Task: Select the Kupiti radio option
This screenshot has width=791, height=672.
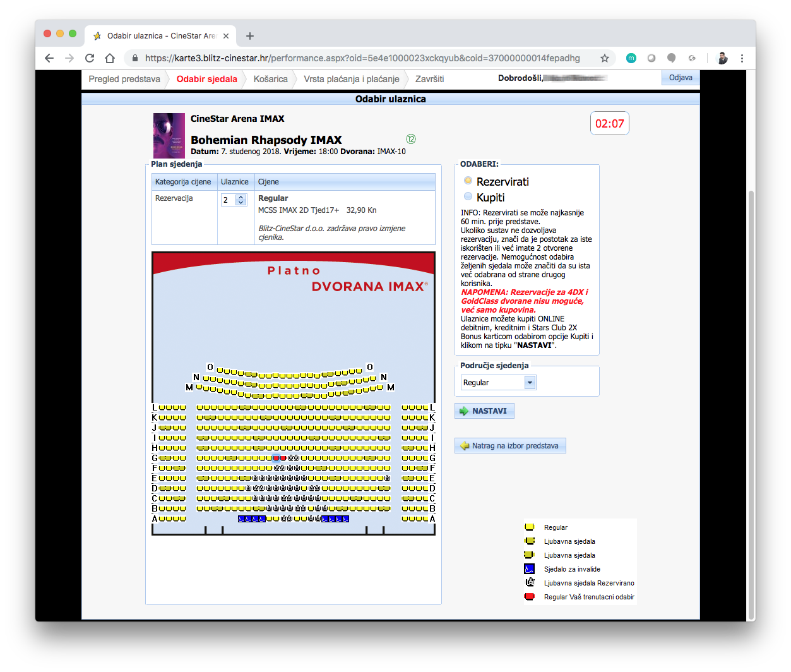Action: tap(468, 196)
